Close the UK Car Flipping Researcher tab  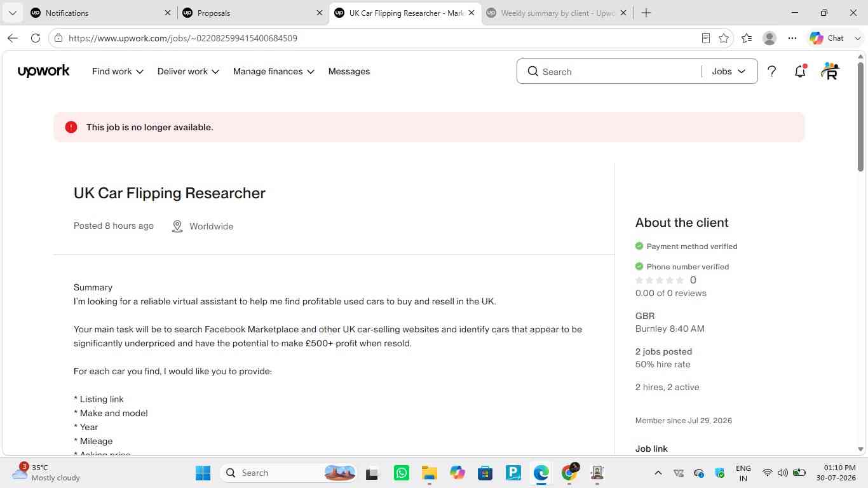471,13
